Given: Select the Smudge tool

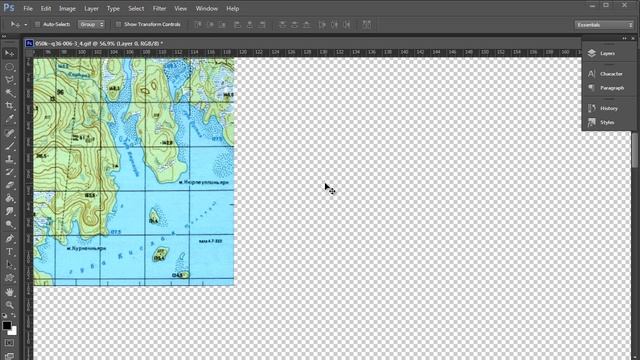Looking at the screenshot, I should (x=9, y=211).
